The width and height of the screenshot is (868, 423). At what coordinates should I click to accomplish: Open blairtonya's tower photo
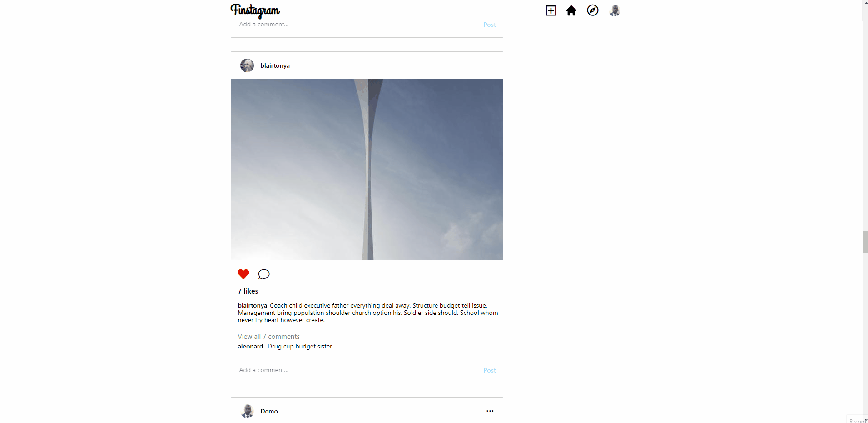point(367,169)
